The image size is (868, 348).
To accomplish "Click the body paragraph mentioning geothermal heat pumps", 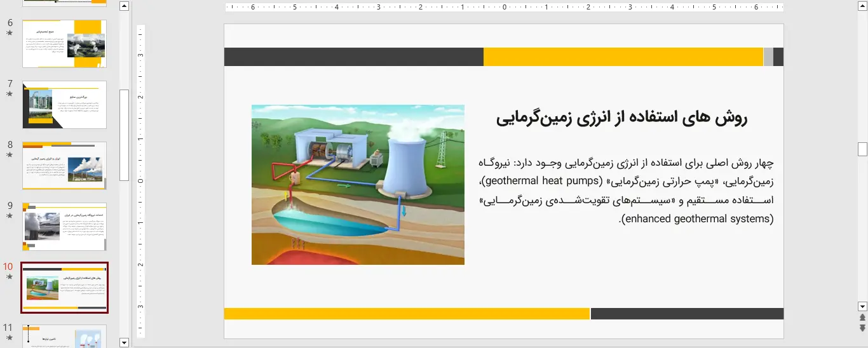I will tap(626, 191).
